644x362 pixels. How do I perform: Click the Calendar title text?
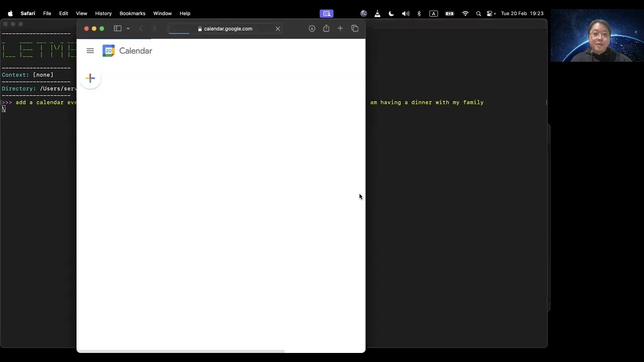point(136,51)
